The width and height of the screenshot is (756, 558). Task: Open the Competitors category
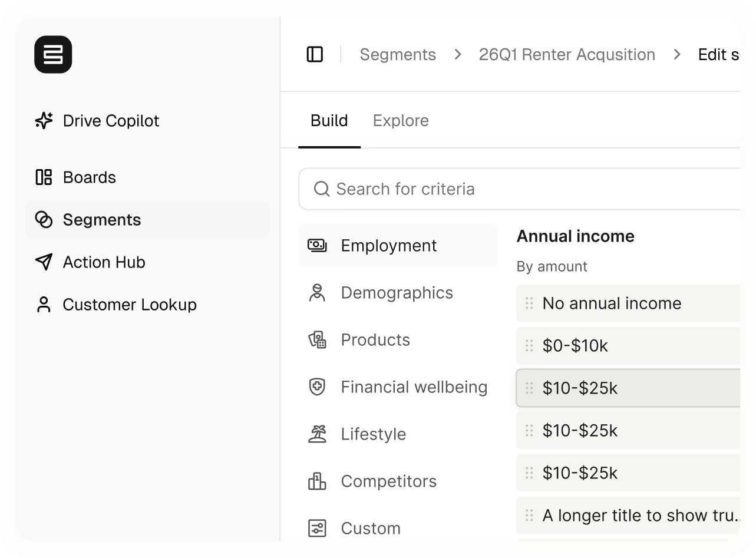coord(388,481)
